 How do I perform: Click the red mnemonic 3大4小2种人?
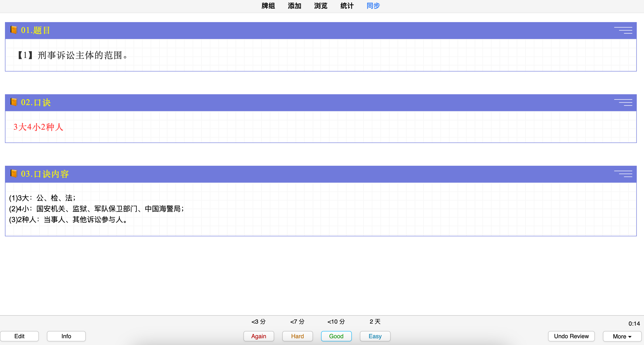coord(38,127)
